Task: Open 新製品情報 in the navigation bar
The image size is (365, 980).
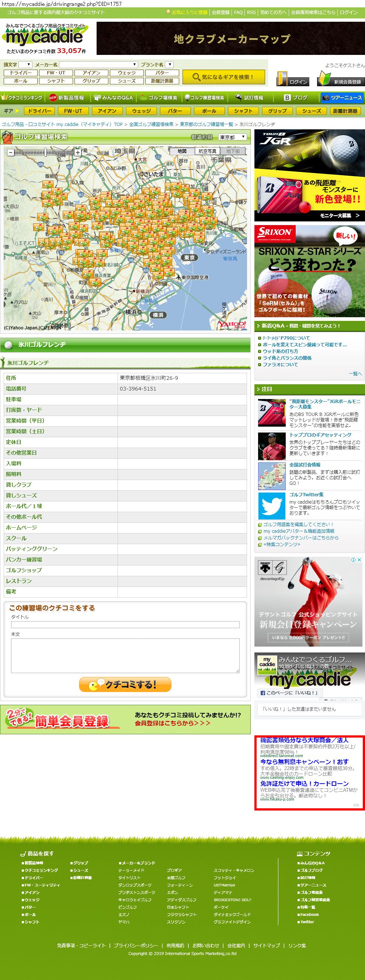Action: click(67, 98)
